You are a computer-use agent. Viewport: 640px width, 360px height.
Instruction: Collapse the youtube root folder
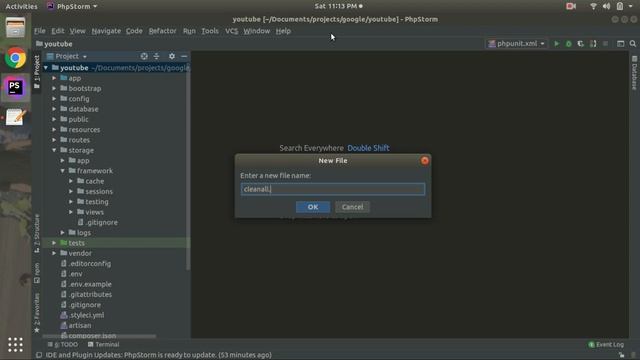[x=46, y=68]
